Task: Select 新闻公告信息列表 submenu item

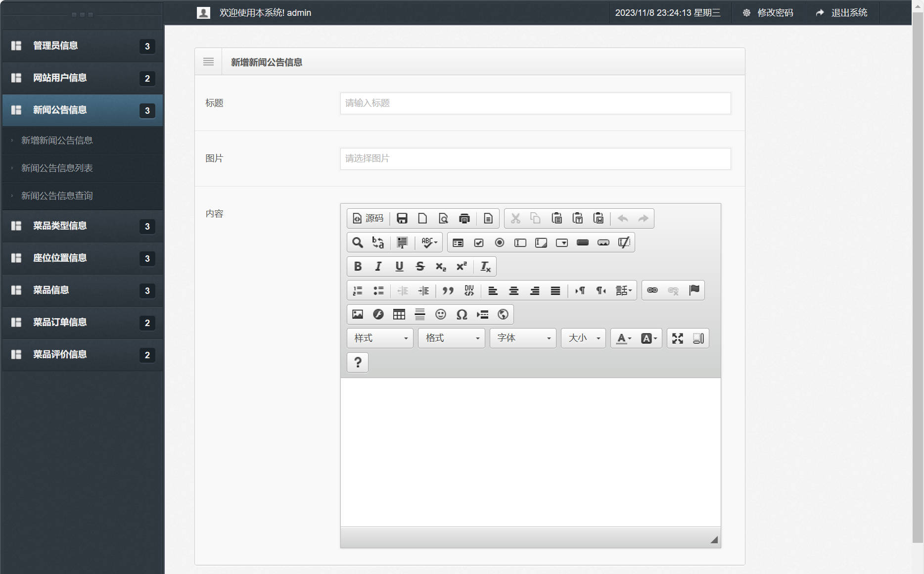Action: [x=57, y=168]
